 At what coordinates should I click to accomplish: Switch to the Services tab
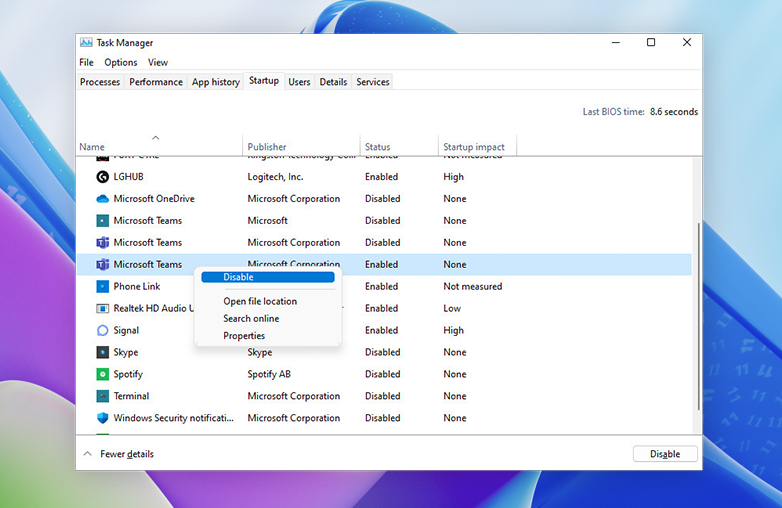click(373, 82)
